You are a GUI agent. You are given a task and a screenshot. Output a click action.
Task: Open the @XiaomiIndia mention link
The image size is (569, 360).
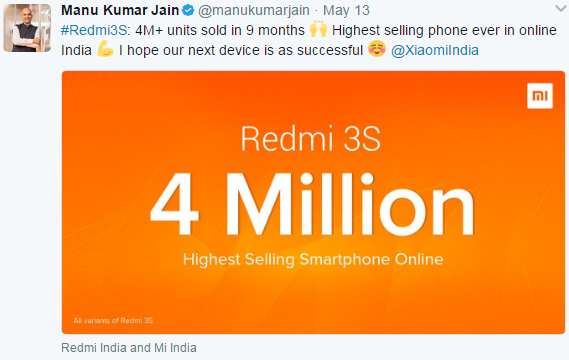[434, 50]
